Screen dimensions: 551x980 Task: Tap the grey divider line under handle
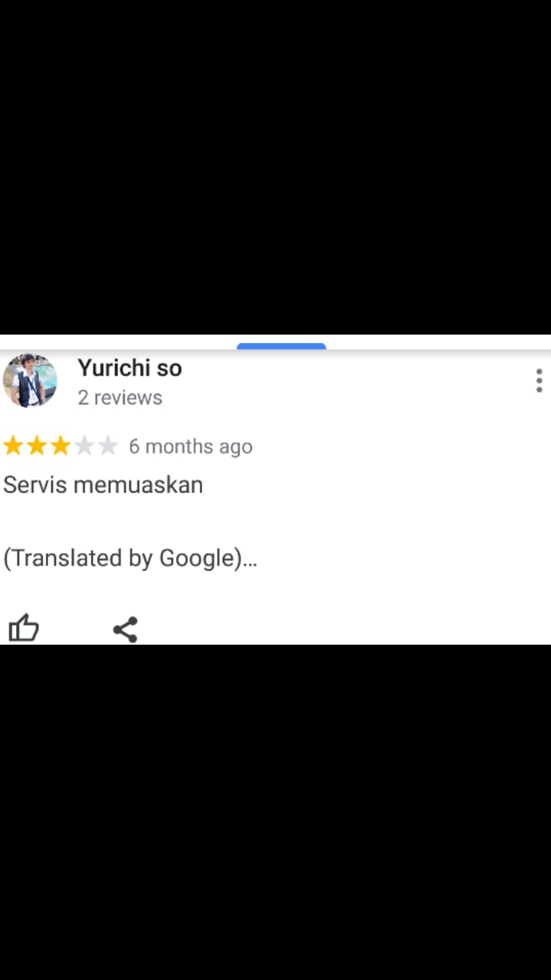[x=275, y=351]
